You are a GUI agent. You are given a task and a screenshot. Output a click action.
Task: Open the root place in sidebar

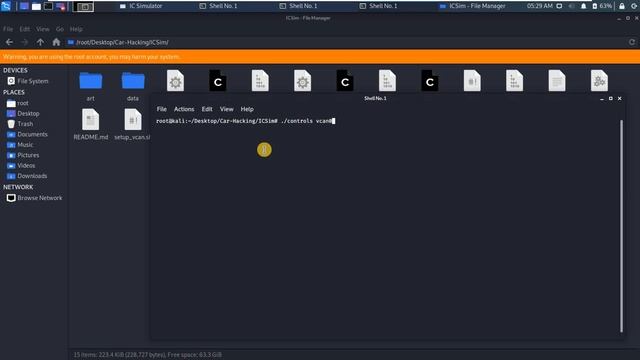tap(18, 103)
